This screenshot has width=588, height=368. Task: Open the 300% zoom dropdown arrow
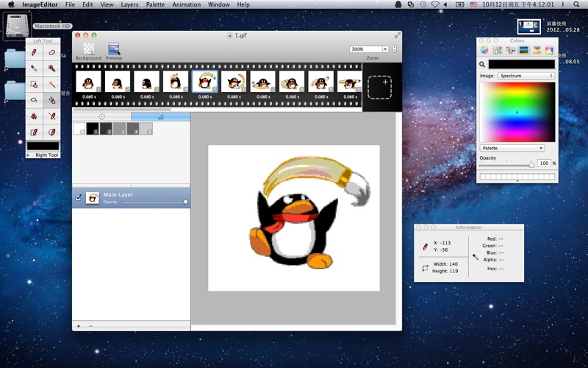(x=385, y=49)
